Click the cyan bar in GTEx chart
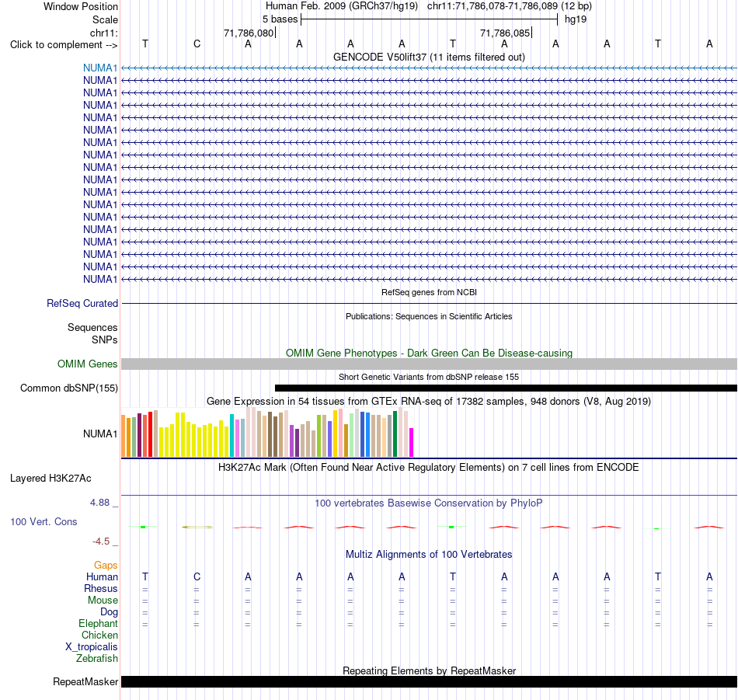This screenshot has height=700, width=738. coord(231,435)
